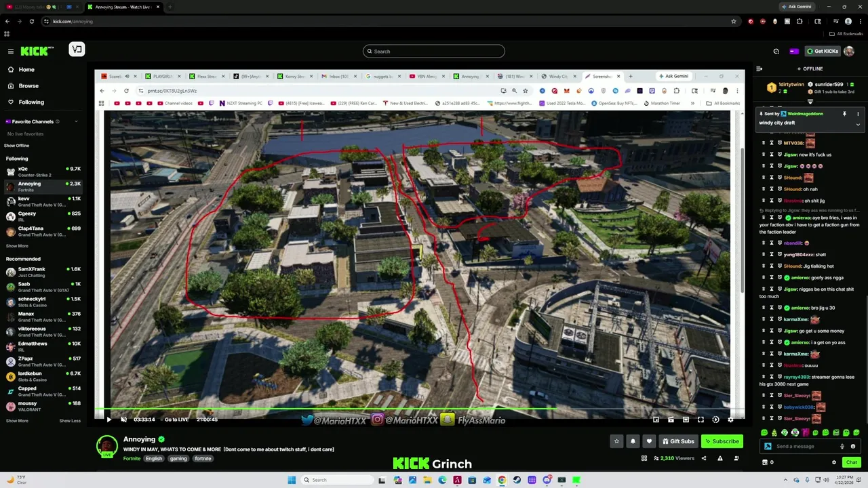Click the heart follow button

[x=649, y=441]
